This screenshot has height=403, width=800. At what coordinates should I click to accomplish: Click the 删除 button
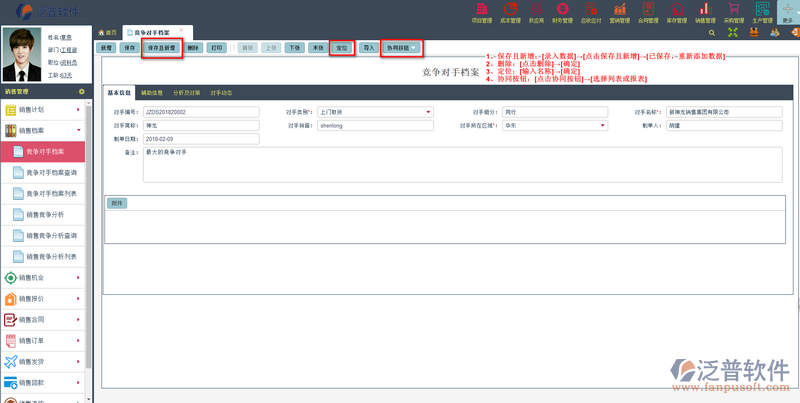pyautogui.click(x=193, y=48)
